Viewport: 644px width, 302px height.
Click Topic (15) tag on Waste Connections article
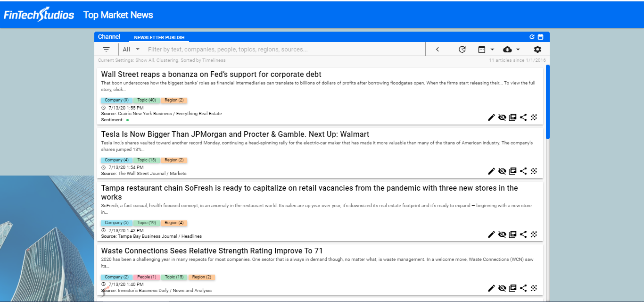[174, 277]
